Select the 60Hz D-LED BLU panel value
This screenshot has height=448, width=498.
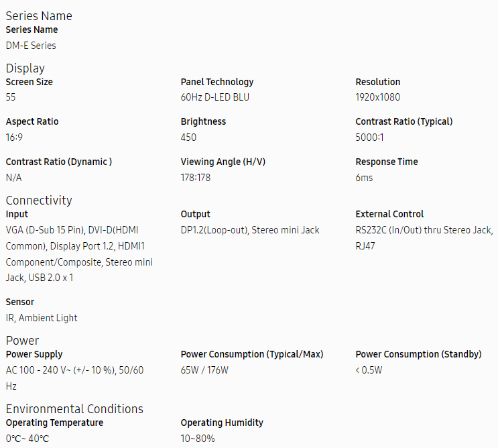pos(215,97)
